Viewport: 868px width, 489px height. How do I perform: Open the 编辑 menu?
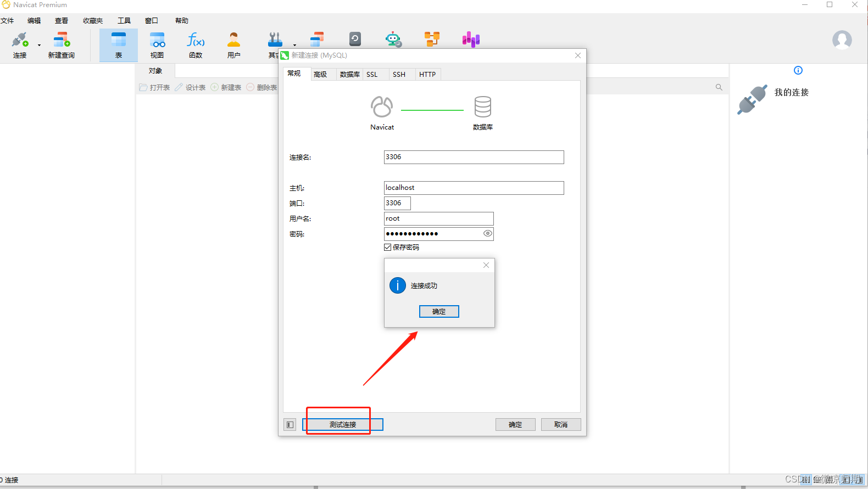[34, 21]
